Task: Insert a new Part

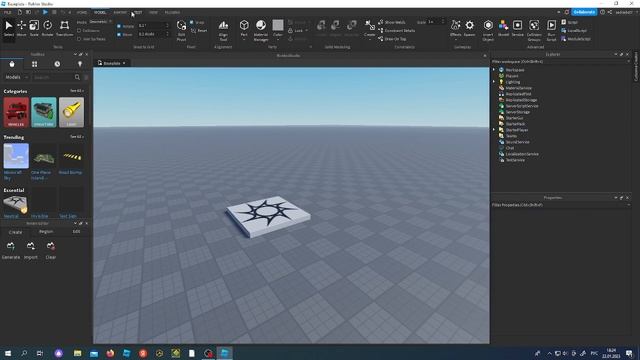Action: click(244, 28)
